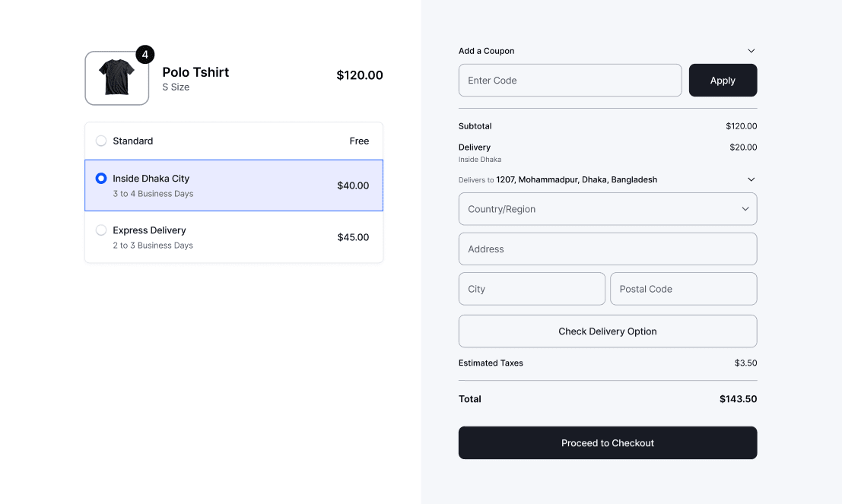Click the Subtotal label

(x=475, y=126)
